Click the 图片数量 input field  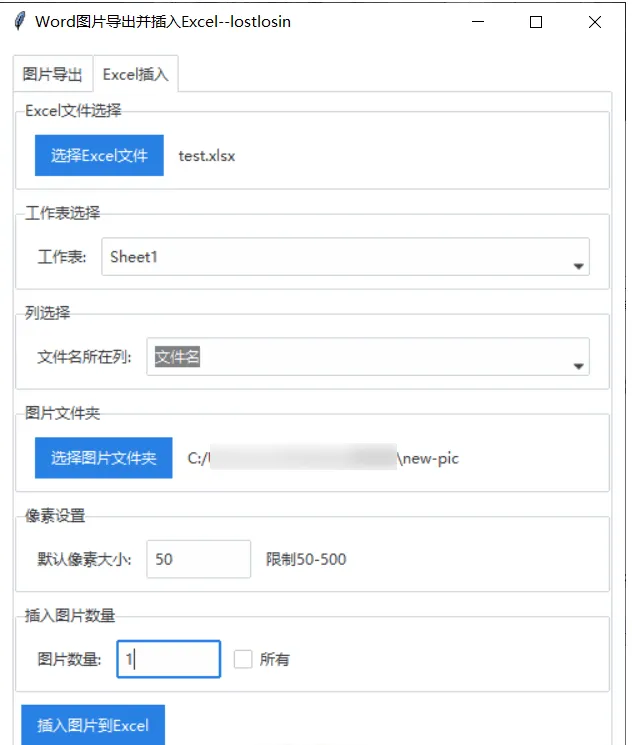pos(169,659)
